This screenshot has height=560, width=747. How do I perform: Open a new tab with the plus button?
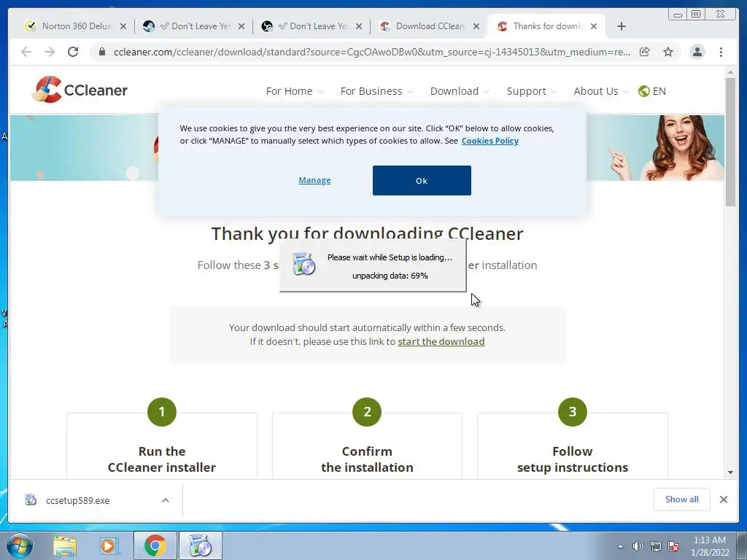click(621, 26)
